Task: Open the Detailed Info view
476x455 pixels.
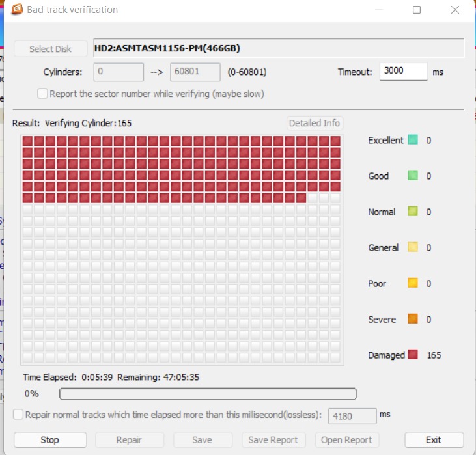Action: click(x=315, y=123)
